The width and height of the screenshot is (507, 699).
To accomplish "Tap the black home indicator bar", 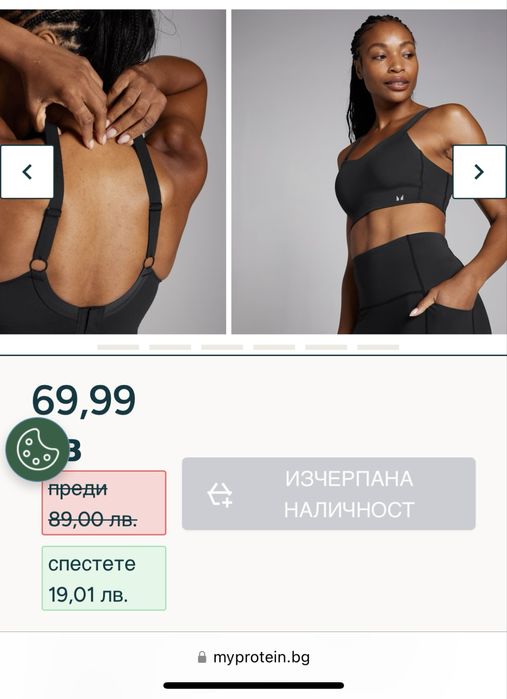I will [253, 686].
